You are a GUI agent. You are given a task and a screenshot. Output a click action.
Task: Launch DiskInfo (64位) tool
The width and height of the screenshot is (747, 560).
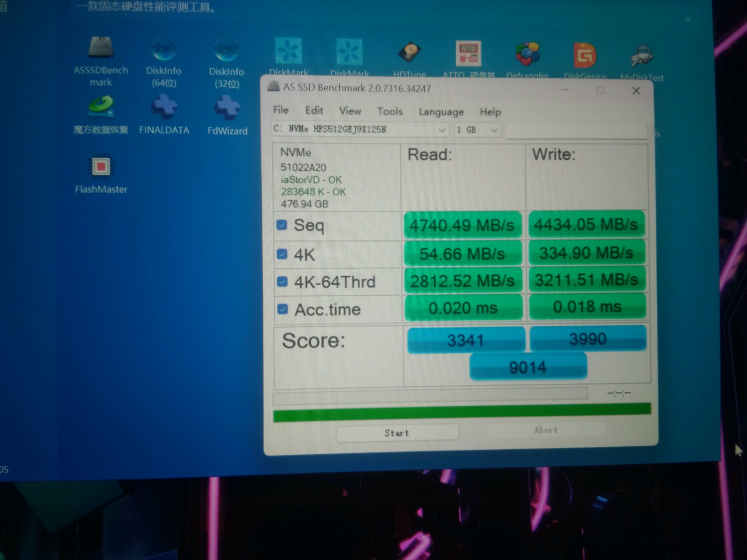coord(164,49)
